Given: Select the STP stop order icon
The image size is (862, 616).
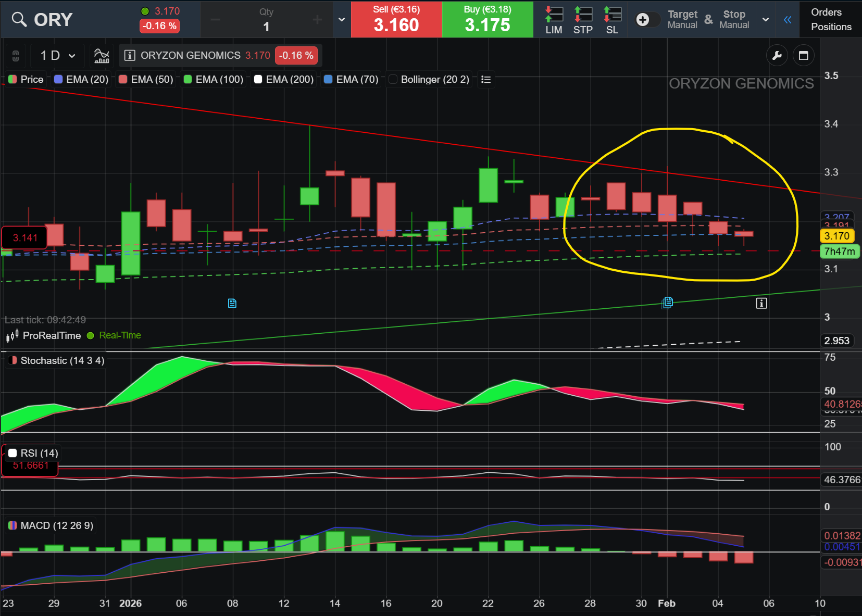Looking at the screenshot, I should click(583, 20).
